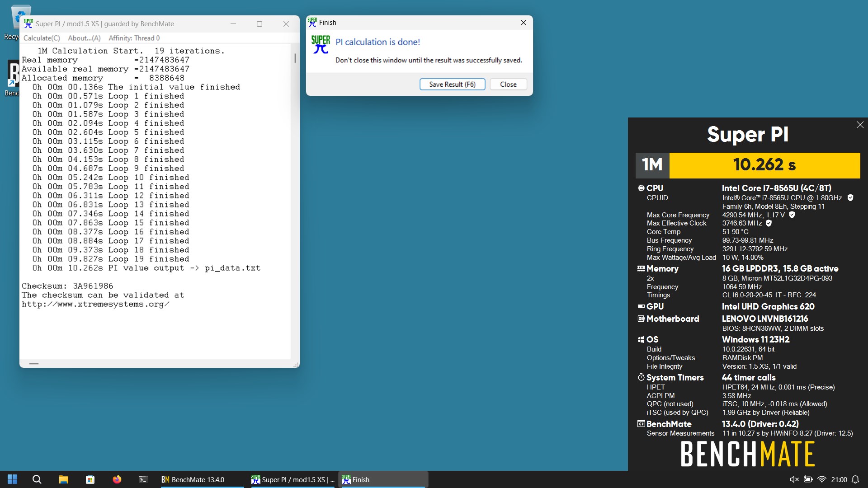The height and width of the screenshot is (488, 868).
Task: Open File Explorer from taskbar
Action: click(63, 479)
